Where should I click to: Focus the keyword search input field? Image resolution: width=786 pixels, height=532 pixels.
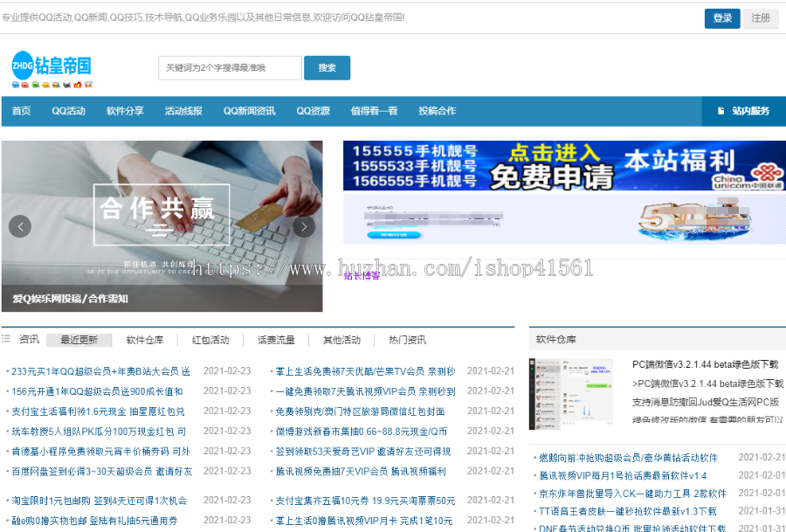230,67
